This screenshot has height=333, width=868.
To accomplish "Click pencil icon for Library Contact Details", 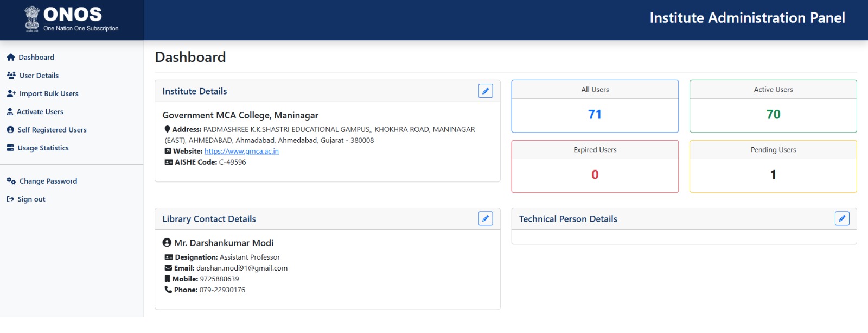I will [486, 219].
